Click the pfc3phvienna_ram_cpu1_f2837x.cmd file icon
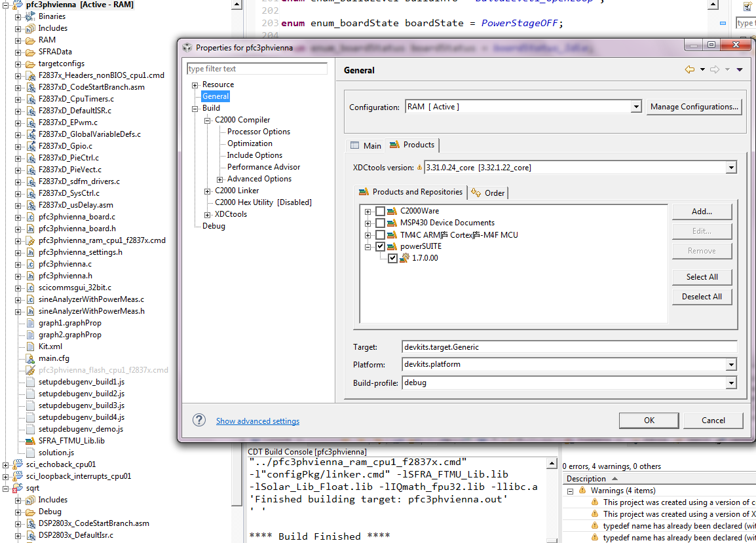Image resolution: width=756 pixels, height=543 pixels. pyautogui.click(x=30, y=240)
